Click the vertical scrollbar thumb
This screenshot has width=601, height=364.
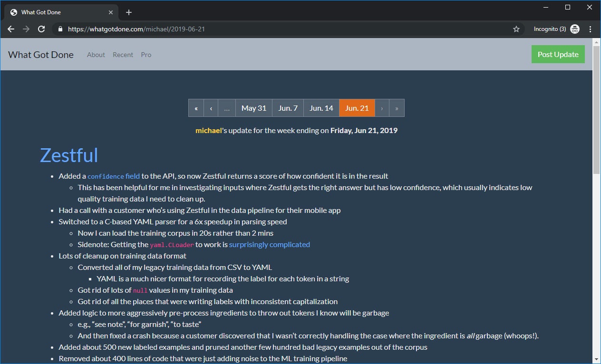click(597, 110)
